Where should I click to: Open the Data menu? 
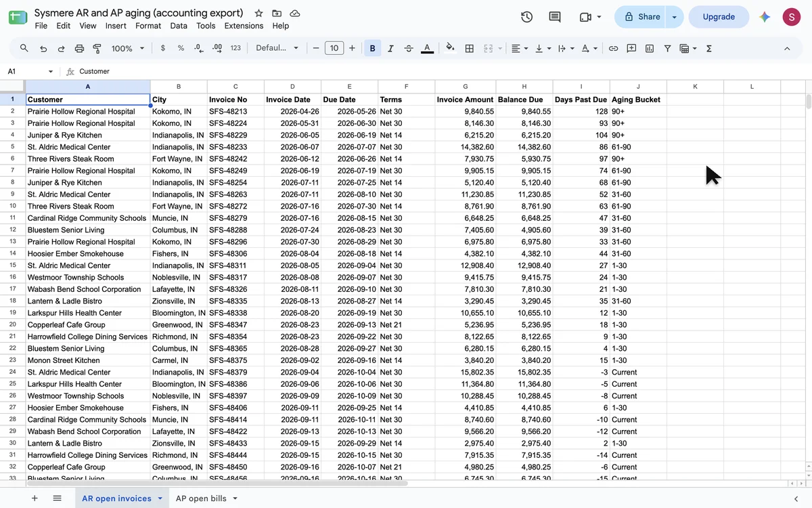(x=179, y=26)
